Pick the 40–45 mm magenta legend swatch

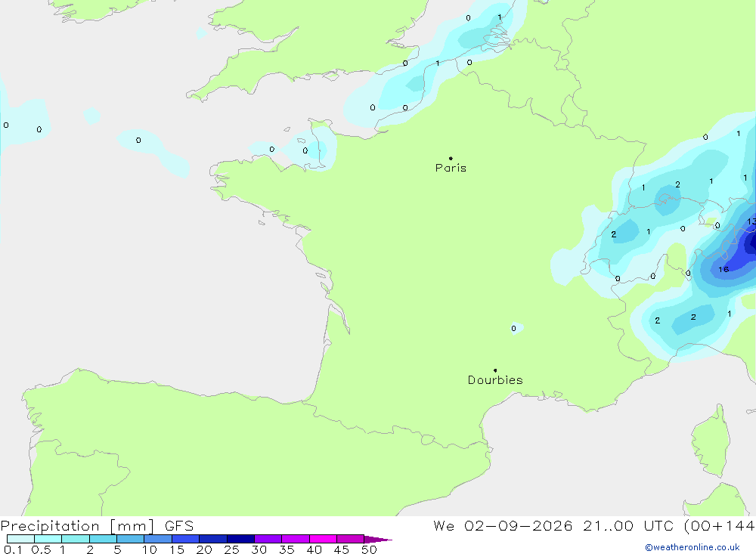click(323, 539)
